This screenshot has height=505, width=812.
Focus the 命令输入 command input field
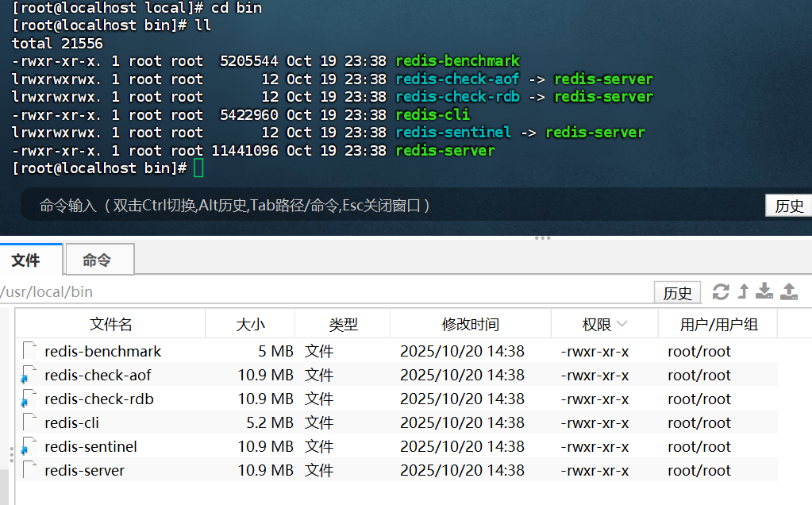pyautogui.click(x=391, y=206)
